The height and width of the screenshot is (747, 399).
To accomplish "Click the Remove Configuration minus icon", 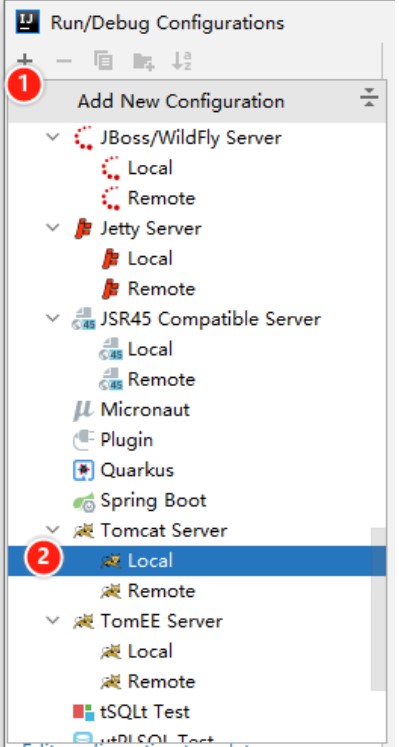I will pos(64,61).
